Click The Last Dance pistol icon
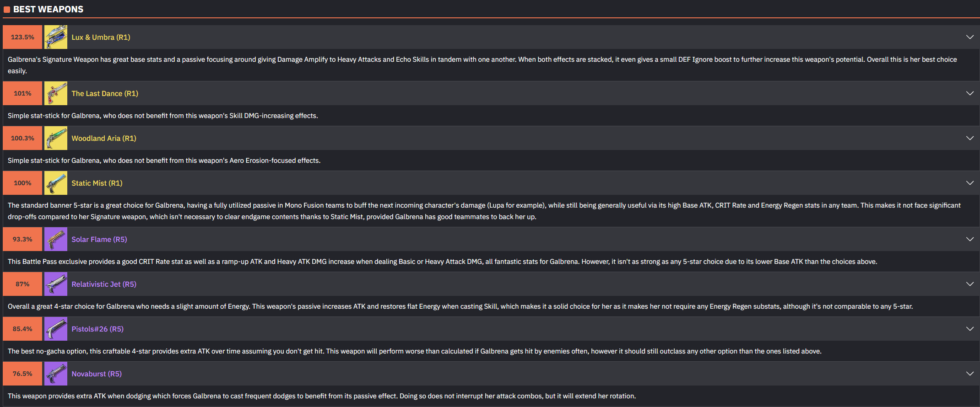980x407 pixels. click(56, 93)
